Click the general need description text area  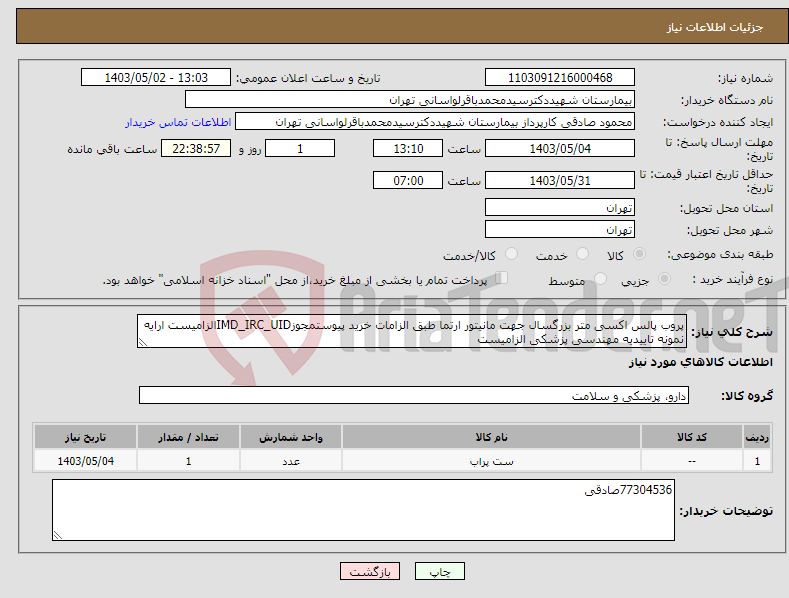[412, 332]
